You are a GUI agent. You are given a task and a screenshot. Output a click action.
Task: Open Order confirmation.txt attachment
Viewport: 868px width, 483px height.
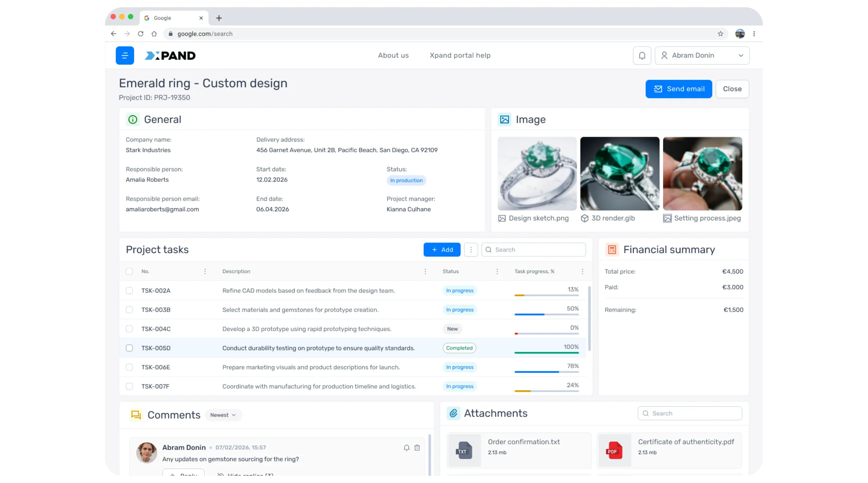point(519,450)
